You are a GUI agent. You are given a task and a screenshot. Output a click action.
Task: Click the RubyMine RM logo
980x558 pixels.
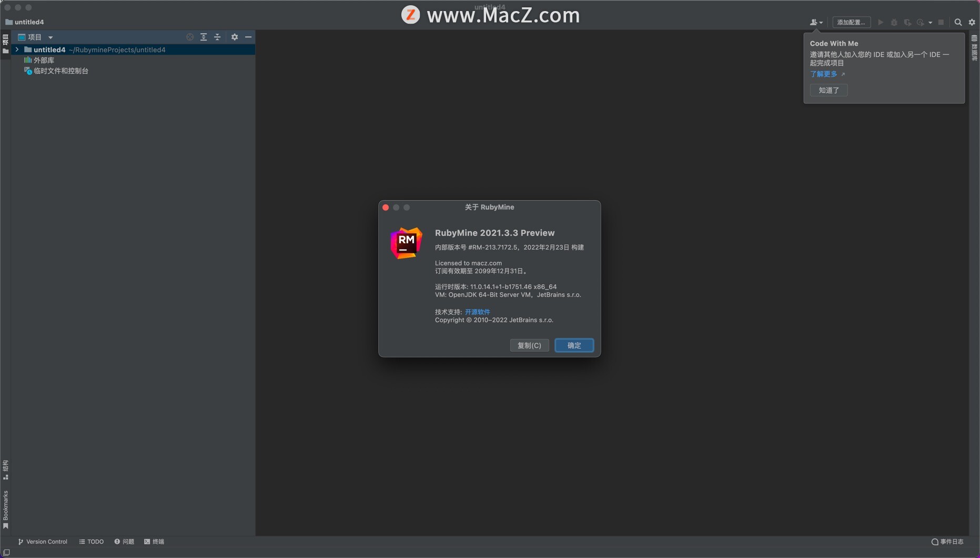pyautogui.click(x=406, y=243)
